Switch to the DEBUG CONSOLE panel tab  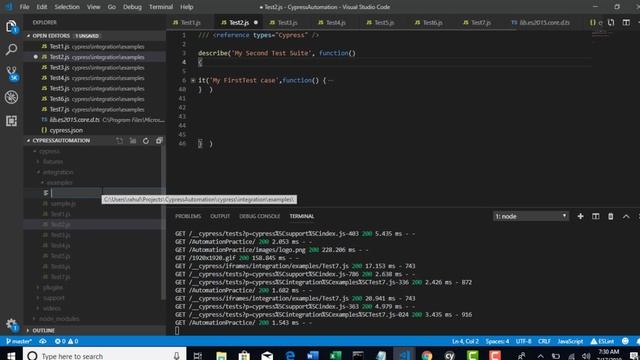click(260, 216)
